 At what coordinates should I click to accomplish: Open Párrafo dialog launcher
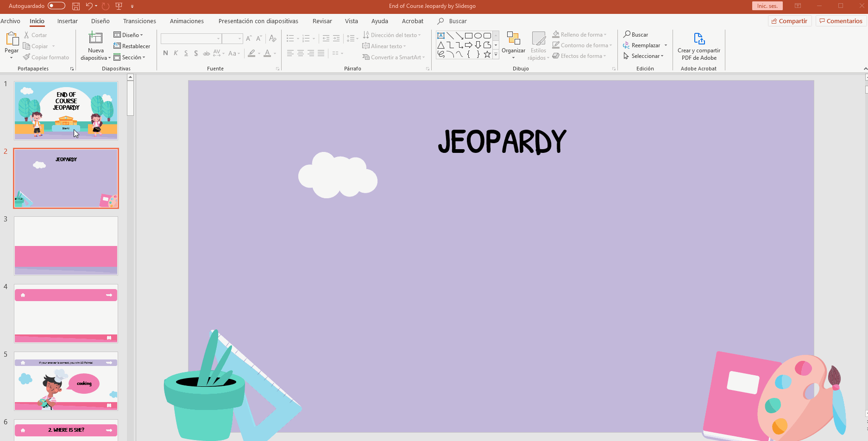coord(428,69)
